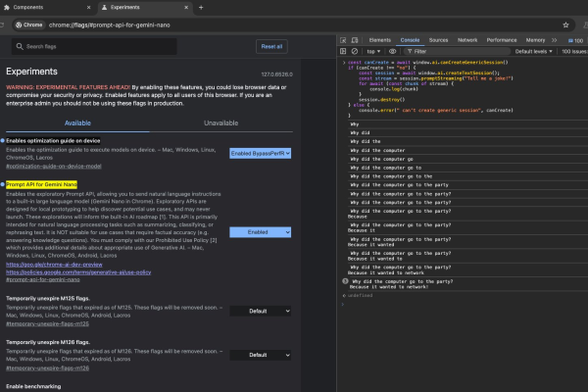Open the #optimization-guide-on-device-model link
The width and height of the screenshot is (588, 392).
pyautogui.click(x=54, y=167)
